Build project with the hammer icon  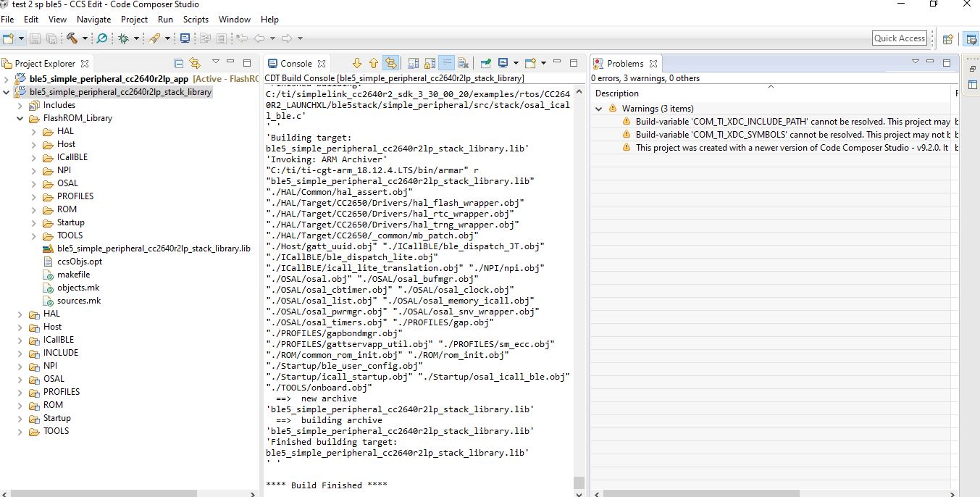tap(72, 38)
